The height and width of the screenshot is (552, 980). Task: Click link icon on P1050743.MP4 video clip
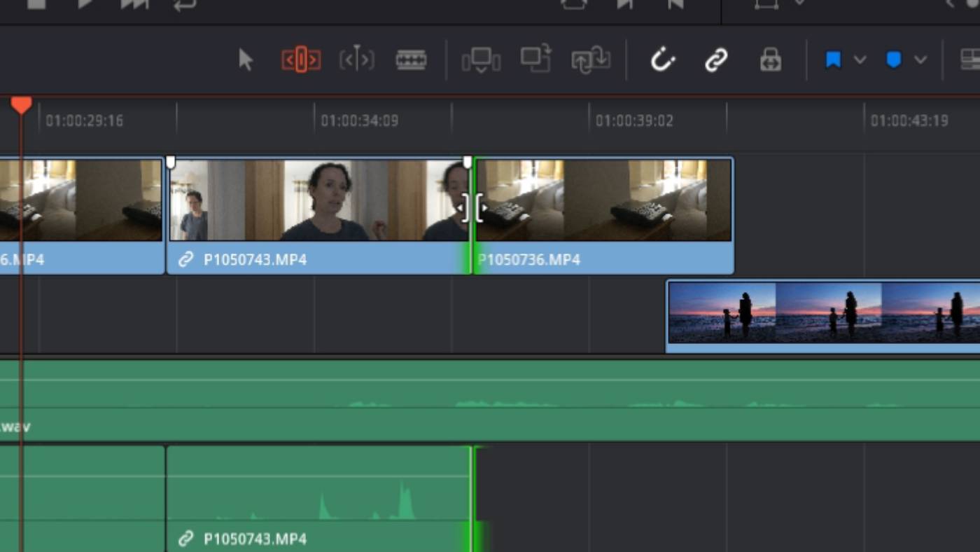[185, 259]
